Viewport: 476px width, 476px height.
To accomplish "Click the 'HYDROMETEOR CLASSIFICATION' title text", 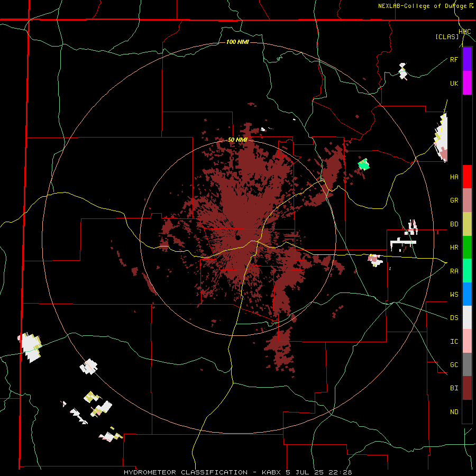I will coord(186,472).
